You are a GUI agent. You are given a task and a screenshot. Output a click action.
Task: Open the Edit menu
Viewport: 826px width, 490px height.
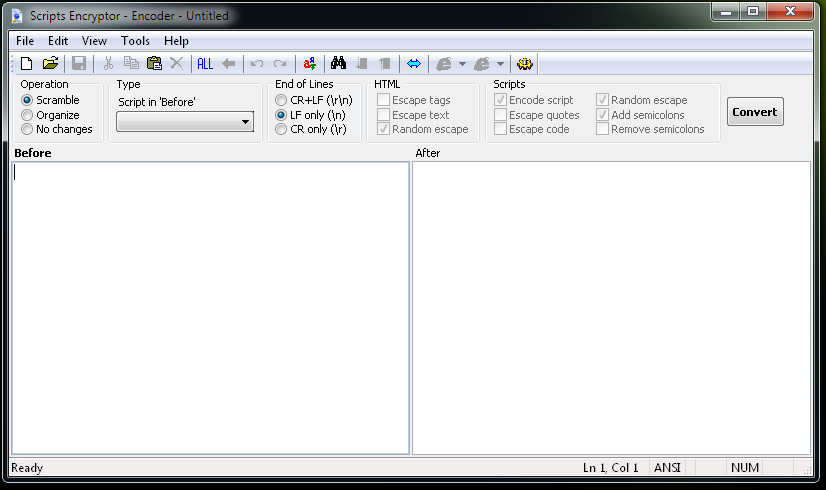[58, 41]
